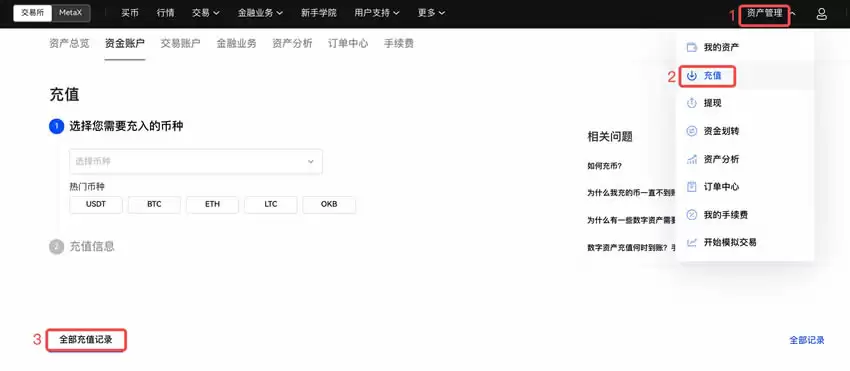Choose 我的资产 from the dropdown menu

tap(745, 47)
